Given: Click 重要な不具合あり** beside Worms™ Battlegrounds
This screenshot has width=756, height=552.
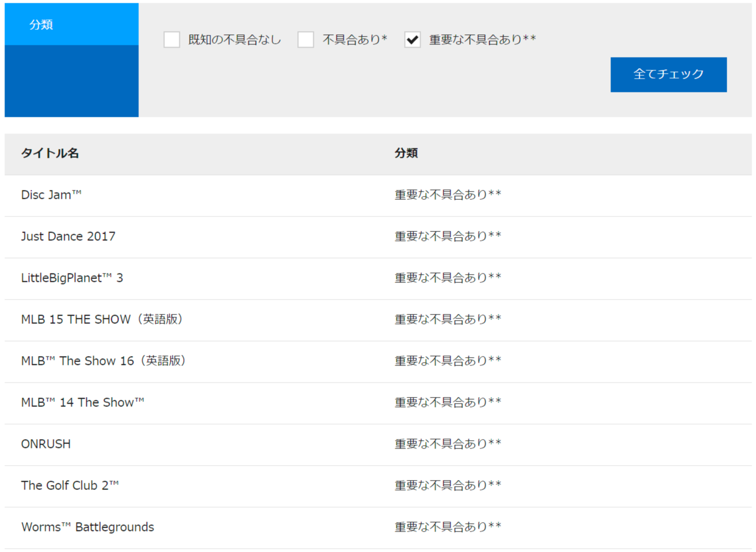Looking at the screenshot, I should click(447, 527).
